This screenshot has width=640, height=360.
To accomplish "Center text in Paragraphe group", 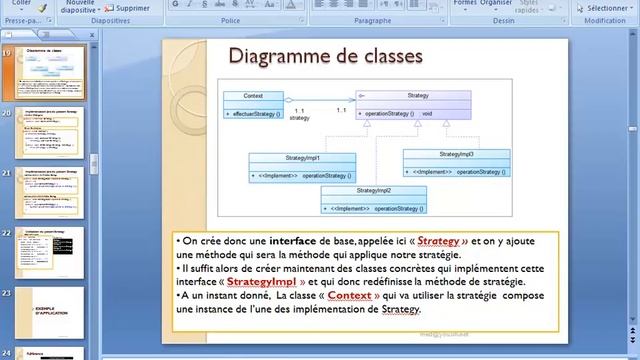I will click(333, 4).
